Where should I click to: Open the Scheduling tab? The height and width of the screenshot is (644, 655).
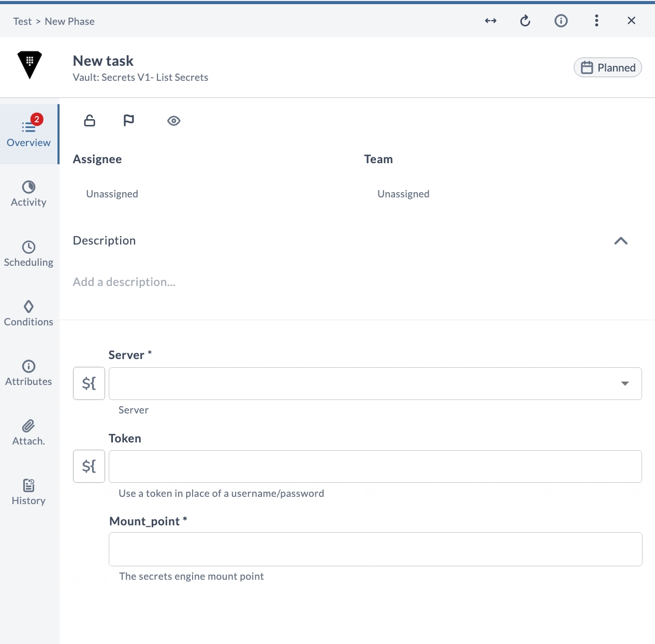(x=29, y=254)
